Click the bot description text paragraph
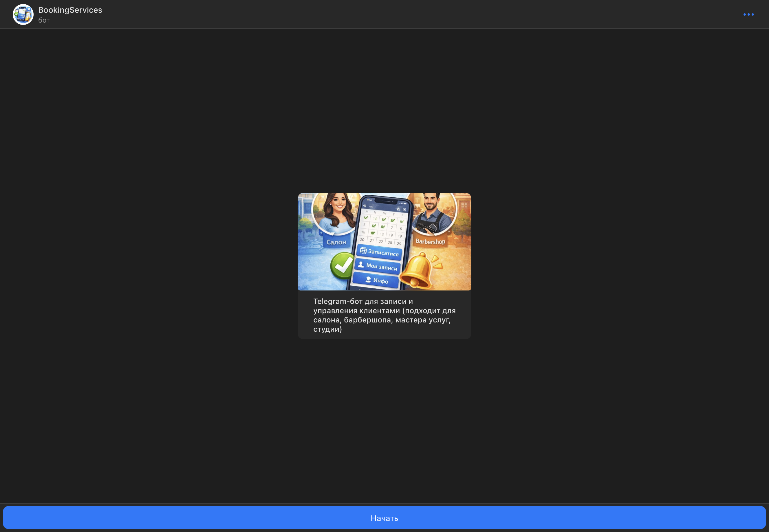Image resolution: width=769 pixels, height=532 pixels. (x=384, y=315)
